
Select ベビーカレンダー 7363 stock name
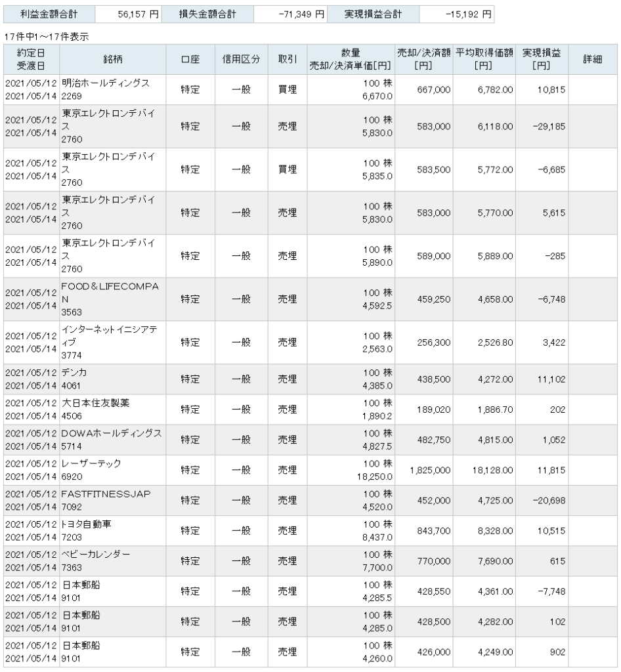(x=96, y=562)
